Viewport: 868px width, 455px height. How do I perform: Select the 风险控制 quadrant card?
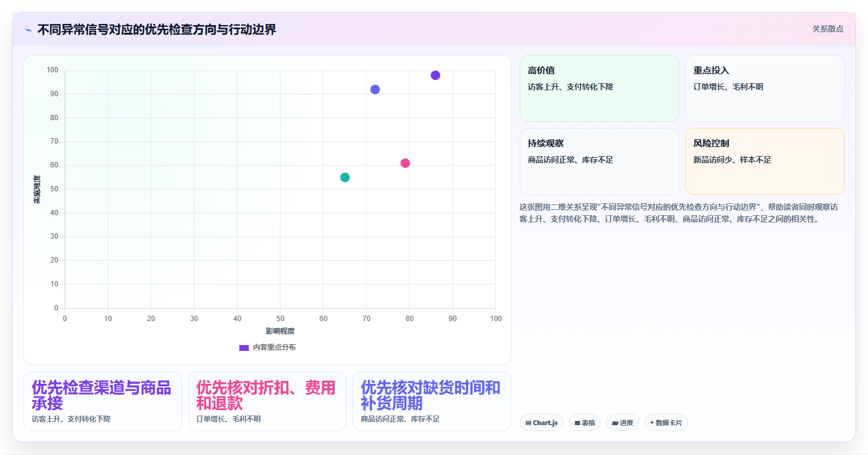pos(765,161)
